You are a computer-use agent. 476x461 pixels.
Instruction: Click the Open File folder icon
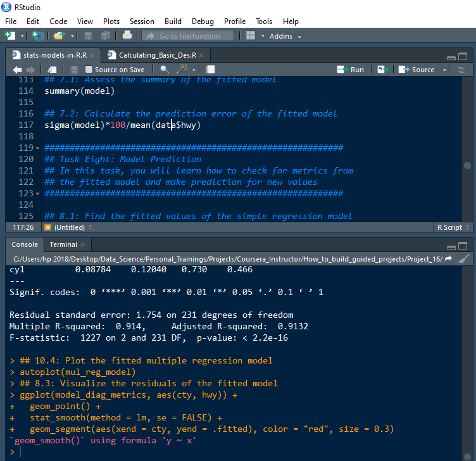(59, 36)
